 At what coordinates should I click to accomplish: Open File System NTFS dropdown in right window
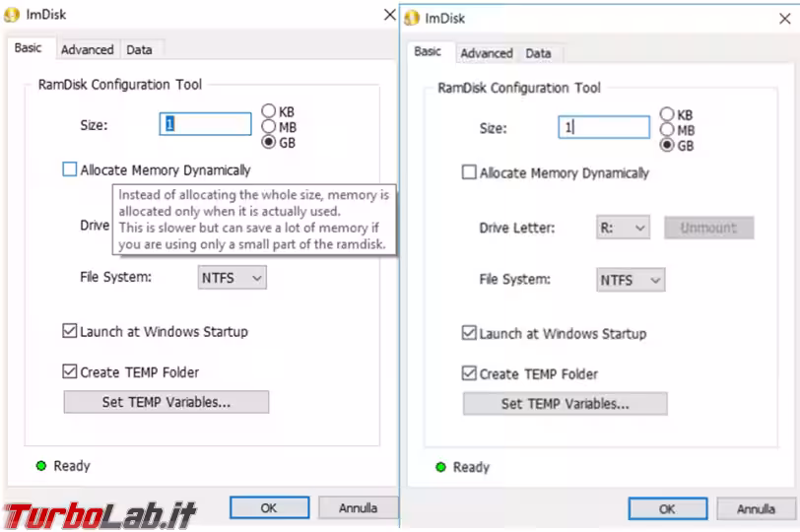point(631,280)
